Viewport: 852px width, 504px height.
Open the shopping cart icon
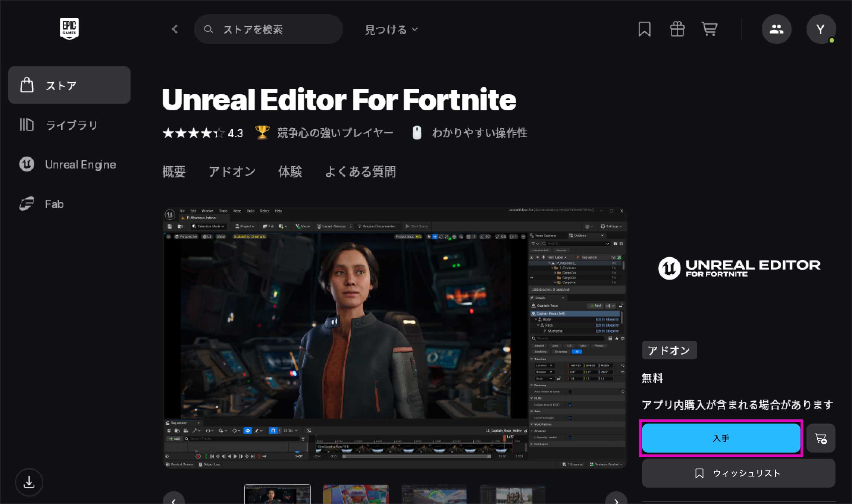pos(709,29)
